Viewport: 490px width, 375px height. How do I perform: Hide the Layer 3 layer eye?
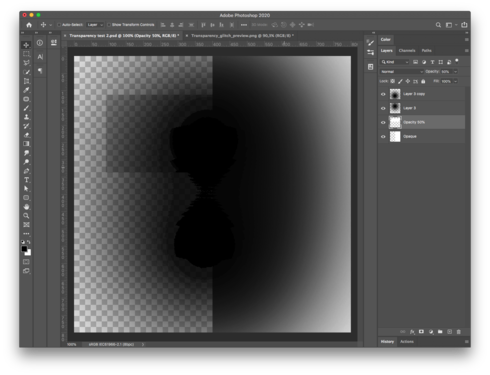(x=383, y=108)
